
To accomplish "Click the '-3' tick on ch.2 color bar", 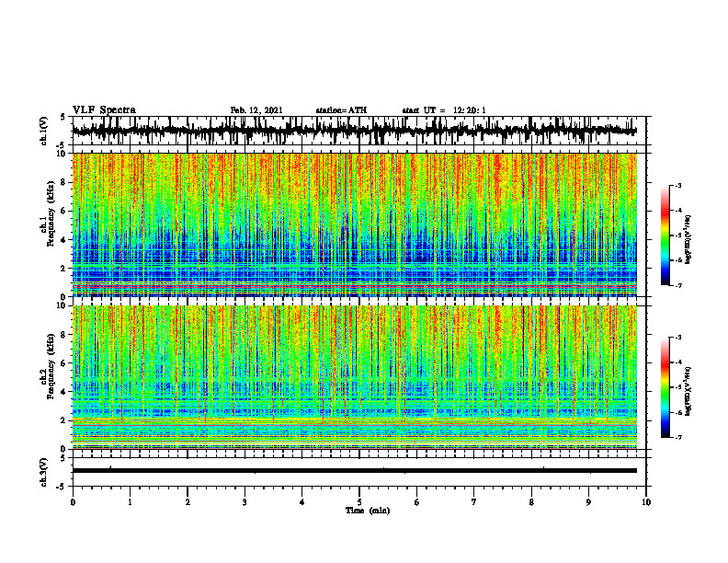I will point(678,338).
